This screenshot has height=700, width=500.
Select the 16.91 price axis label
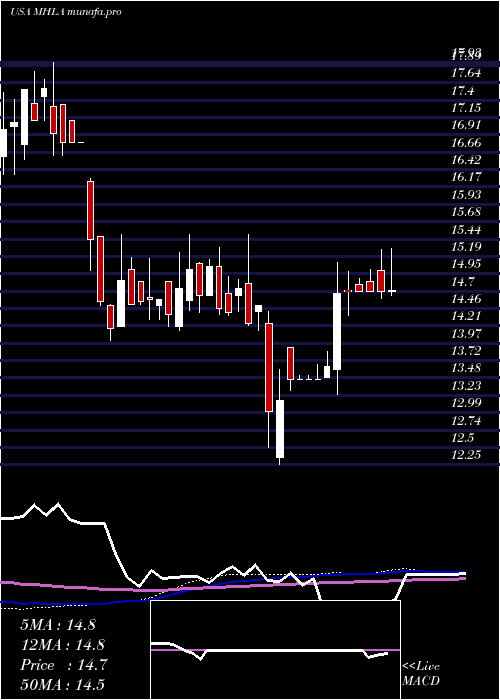(466, 125)
